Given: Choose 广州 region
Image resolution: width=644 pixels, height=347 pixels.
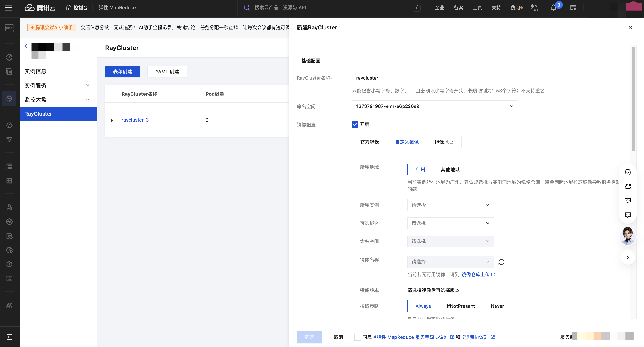Looking at the screenshot, I should click(420, 170).
